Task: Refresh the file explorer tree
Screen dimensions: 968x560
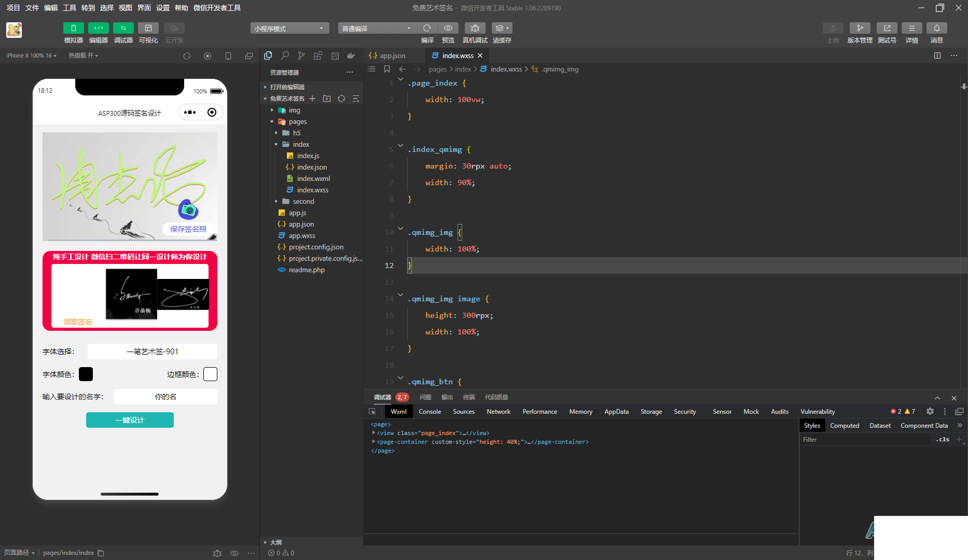Action: [341, 99]
